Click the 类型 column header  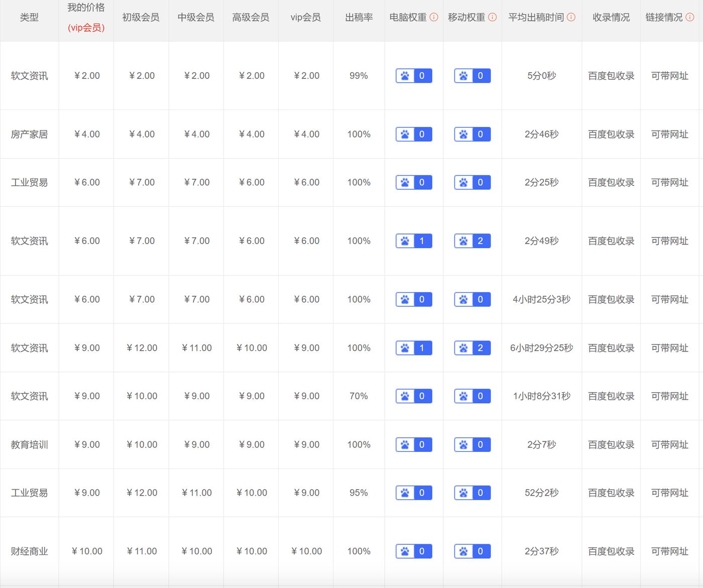click(x=29, y=18)
